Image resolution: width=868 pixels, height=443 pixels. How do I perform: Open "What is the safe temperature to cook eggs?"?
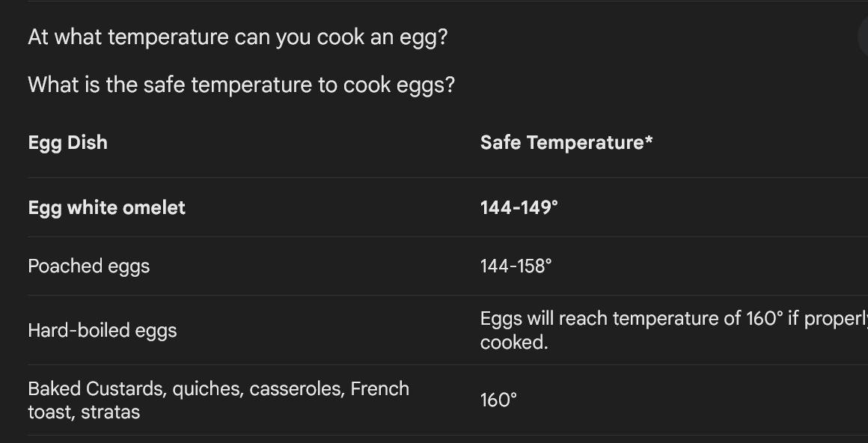[x=242, y=85]
